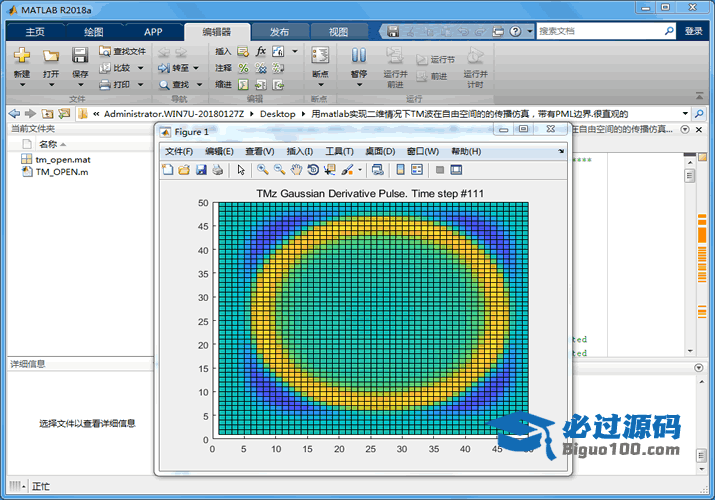The height and width of the screenshot is (500, 715).
Task: Open the Figure 1 桌面(D) menu
Action: [x=380, y=151]
